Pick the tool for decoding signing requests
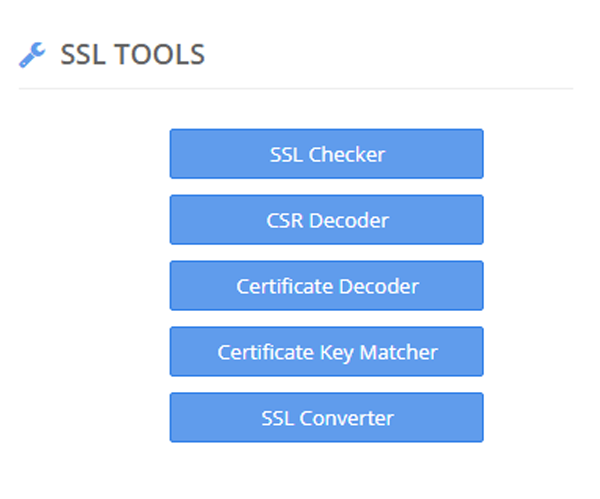Image resolution: width=600 pixels, height=499 pixels. (326, 220)
